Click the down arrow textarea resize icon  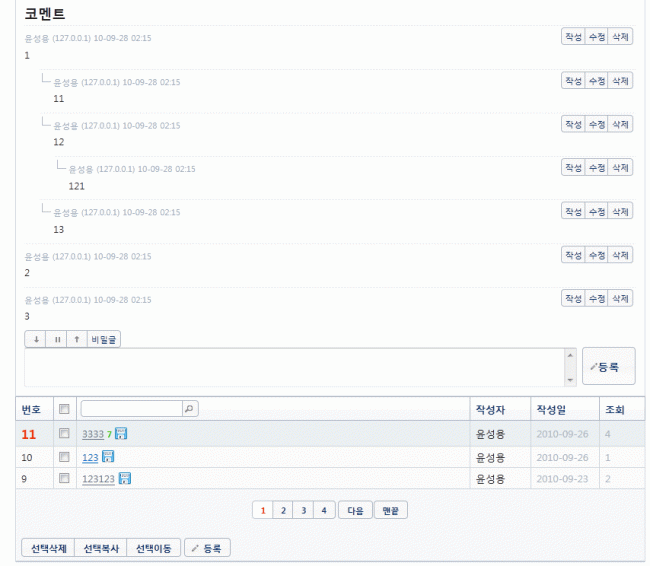click(x=36, y=340)
